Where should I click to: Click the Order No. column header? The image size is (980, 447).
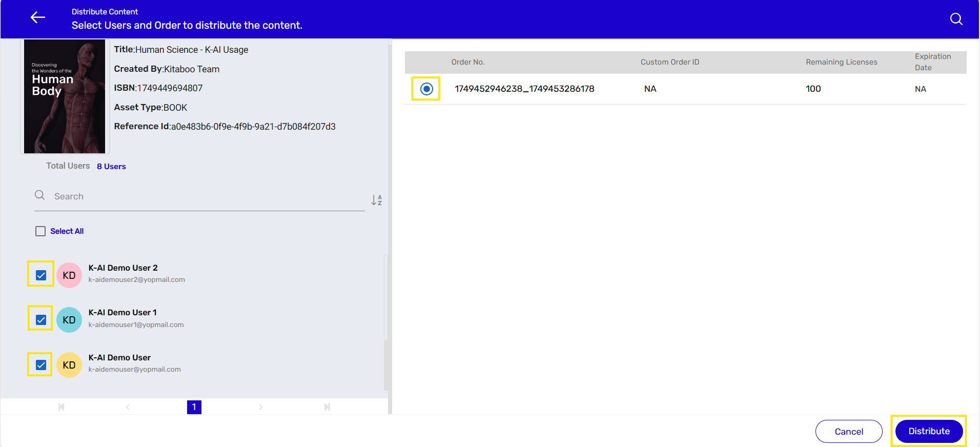click(468, 62)
